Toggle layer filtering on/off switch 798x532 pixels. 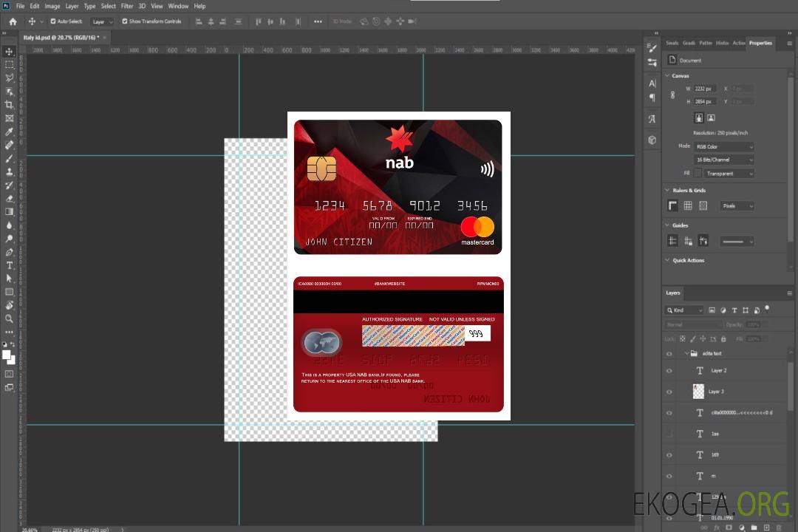[x=767, y=309]
